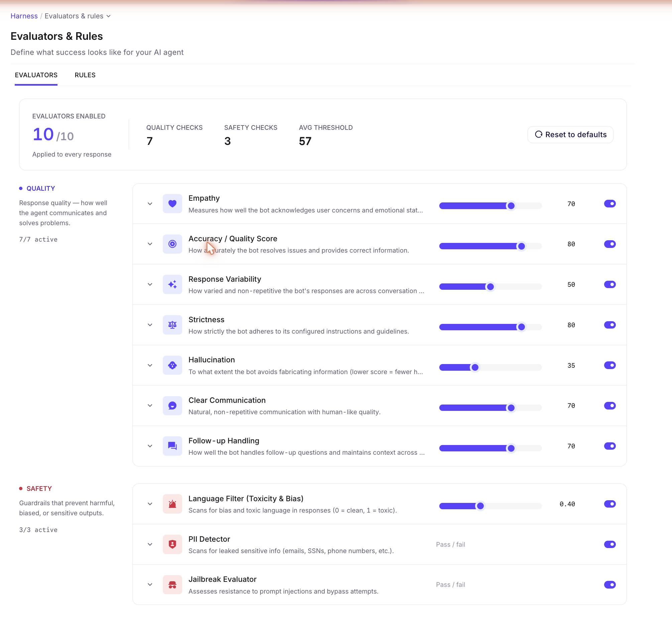Viewport: 672px width, 621px height.
Task: Toggle Response Variability evaluator off
Action: point(610,285)
